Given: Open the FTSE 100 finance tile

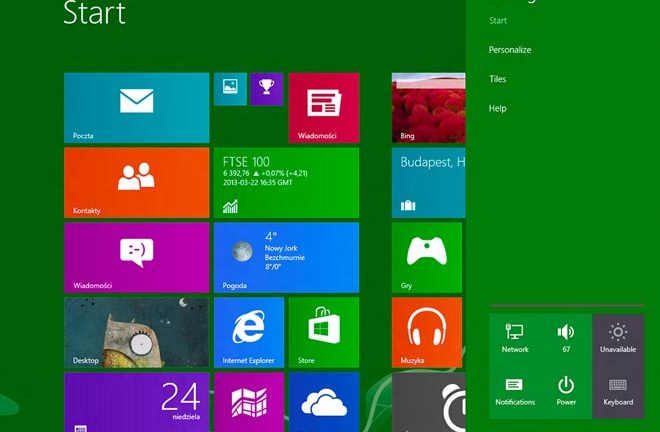Looking at the screenshot, I should pyautogui.click(x=286, y=183).
